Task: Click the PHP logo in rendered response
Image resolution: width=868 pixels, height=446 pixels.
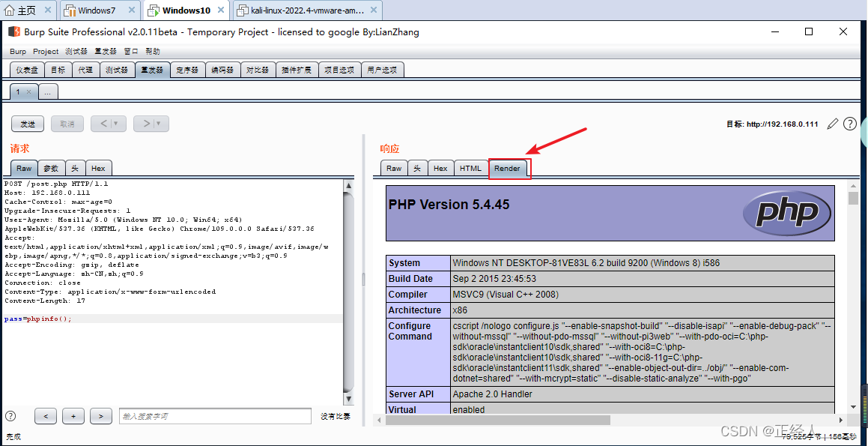Action: click(786, 213)
